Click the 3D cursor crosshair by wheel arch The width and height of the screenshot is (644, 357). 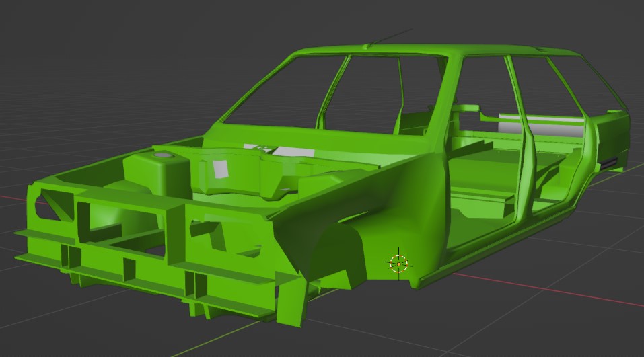click(398, 264)
